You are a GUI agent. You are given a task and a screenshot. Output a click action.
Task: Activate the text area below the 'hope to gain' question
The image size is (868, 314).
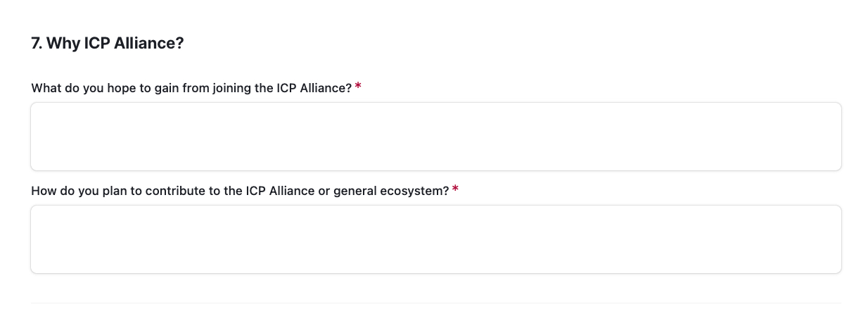(x=435, y=137)
